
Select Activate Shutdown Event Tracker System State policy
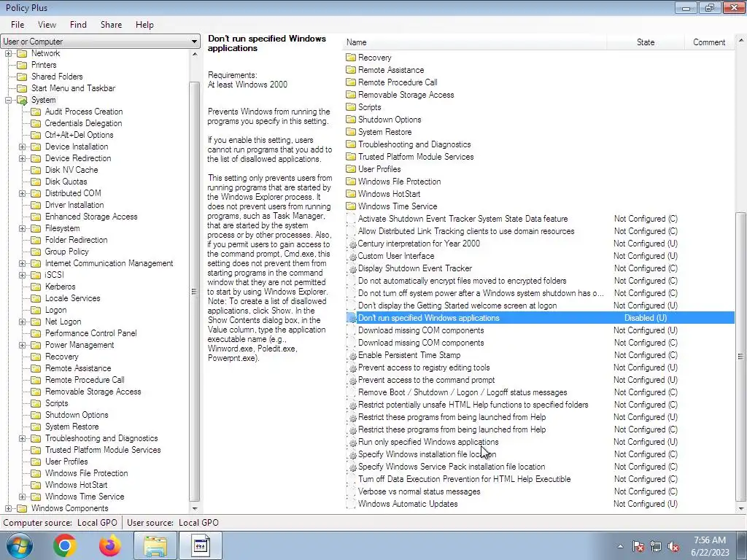pyautogui.click(x=540, y=219)
